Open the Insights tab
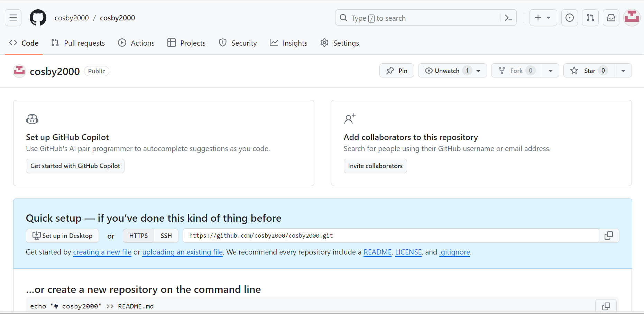The height and width of the screenshot is (314, 644). [x=289, y=43]
